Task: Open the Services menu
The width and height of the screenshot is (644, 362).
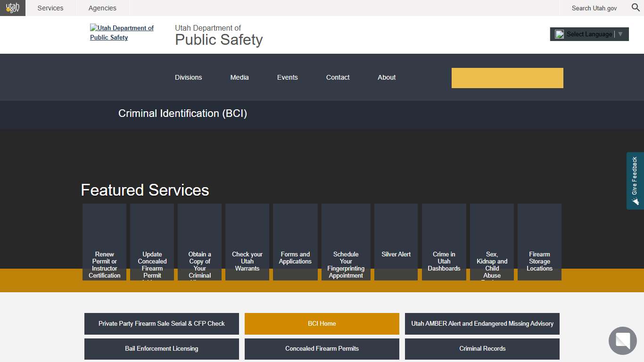Action: [50, 8]
